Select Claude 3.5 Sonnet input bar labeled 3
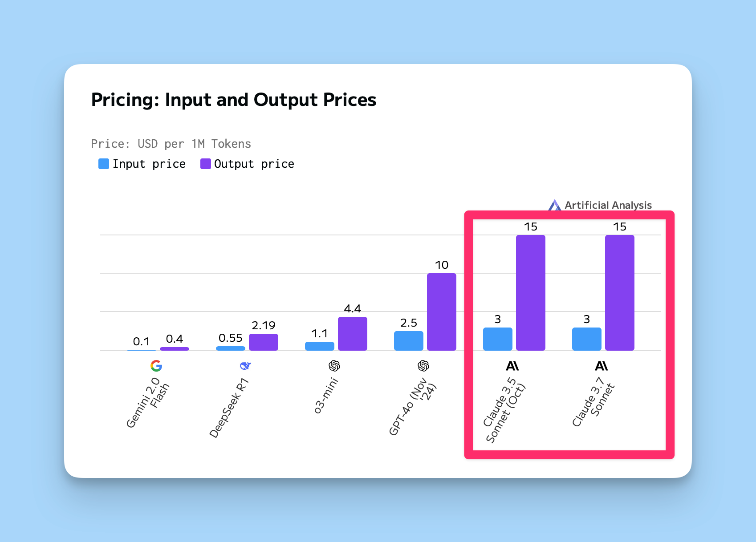Viewport: 756px width, 542px height. click(498, 339)
